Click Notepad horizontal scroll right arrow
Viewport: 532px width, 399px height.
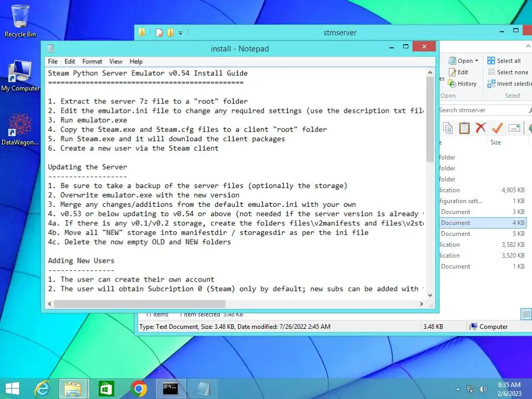[421, 304]
